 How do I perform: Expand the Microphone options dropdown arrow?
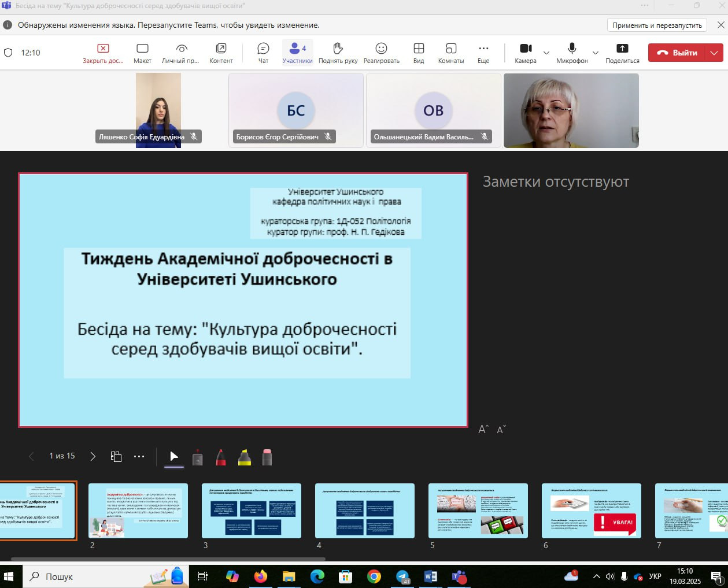tap(596, 53)
